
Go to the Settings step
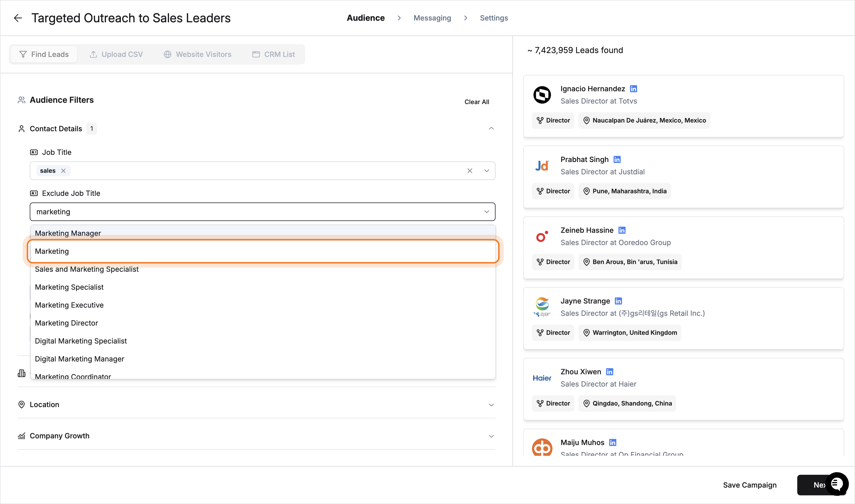tap(494, 18)
